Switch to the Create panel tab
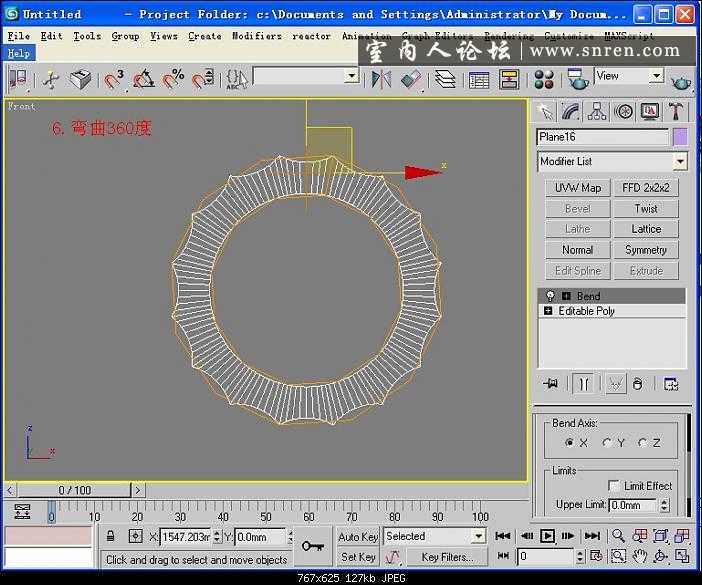Screen dimensions: 702x585 (545, 111)
